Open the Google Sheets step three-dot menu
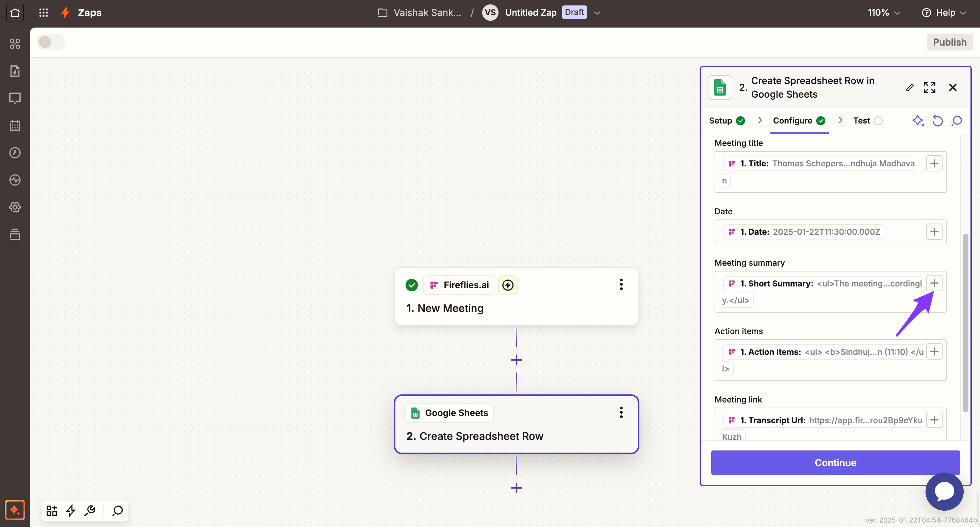The width and height of the screenshot is (980, 527). pyautogui.click(x=621, y=412)
